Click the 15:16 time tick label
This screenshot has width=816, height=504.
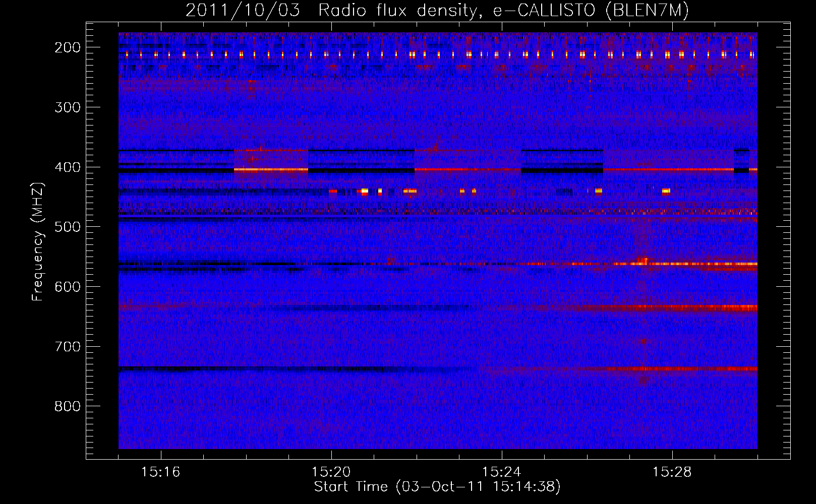(x=161, y=472)
